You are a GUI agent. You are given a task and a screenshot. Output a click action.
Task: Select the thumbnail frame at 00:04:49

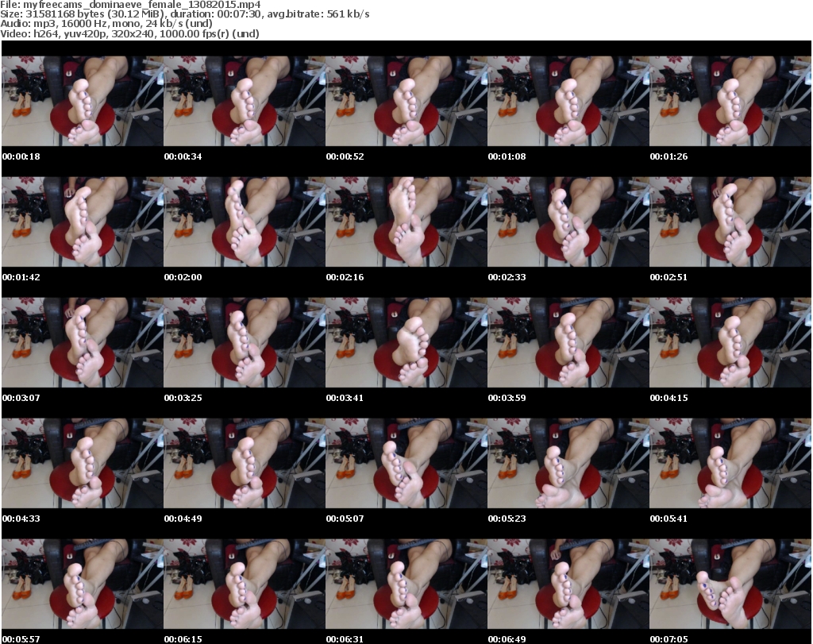click(x=245, y=464)
